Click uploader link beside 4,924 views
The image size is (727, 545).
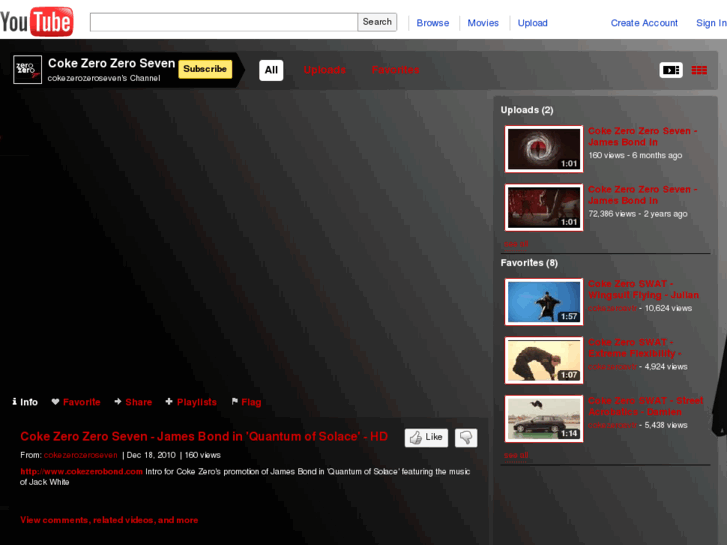(x=612, y=367)
